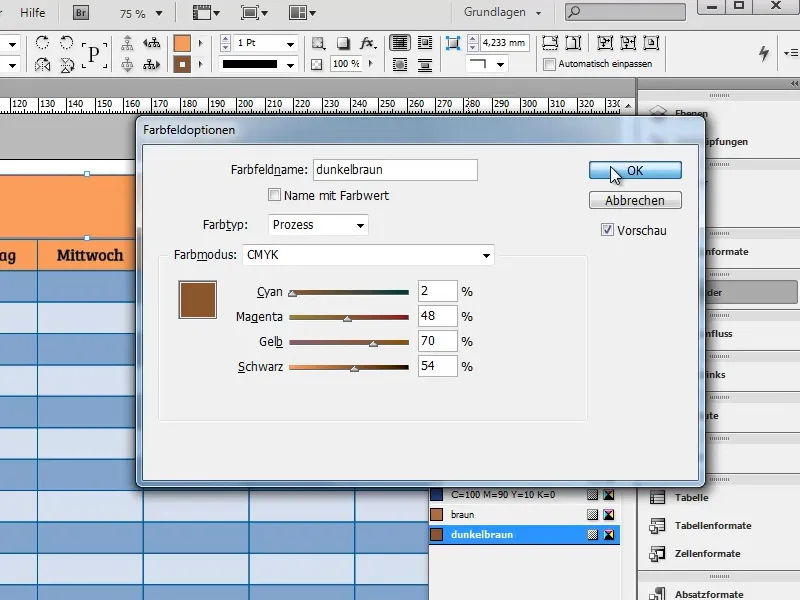Apply a drop shadow via the toolbar icon
Screen dimensions: 800x600
[x=340, y=42]
